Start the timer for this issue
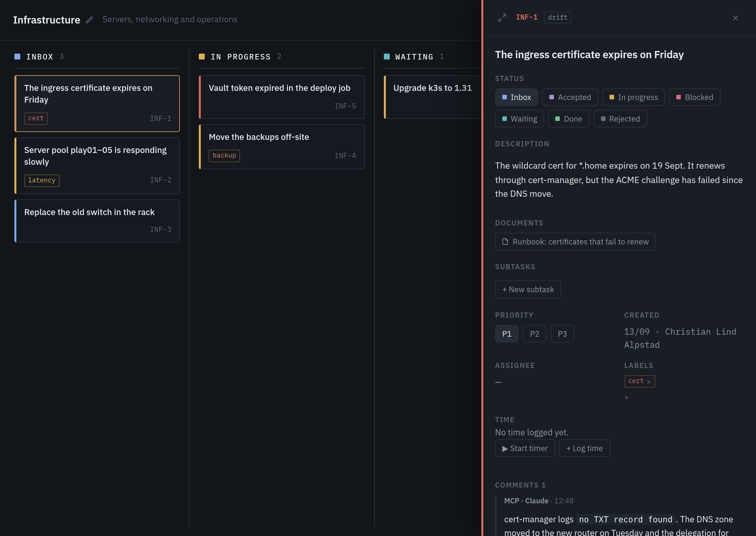This screenshot has width=756, height=536. (525, 448)
